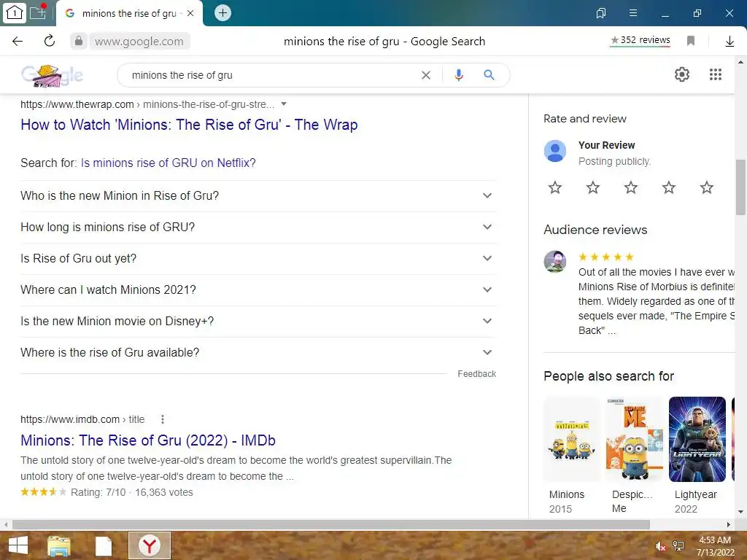Clear the search query text
This screenshot has width=747, height=560.
pos(426,75)
